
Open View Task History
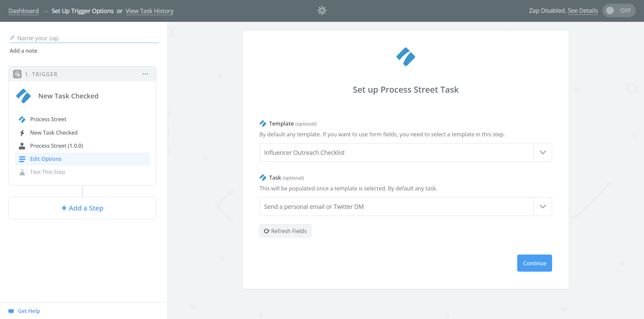click(x=150, y=11)
